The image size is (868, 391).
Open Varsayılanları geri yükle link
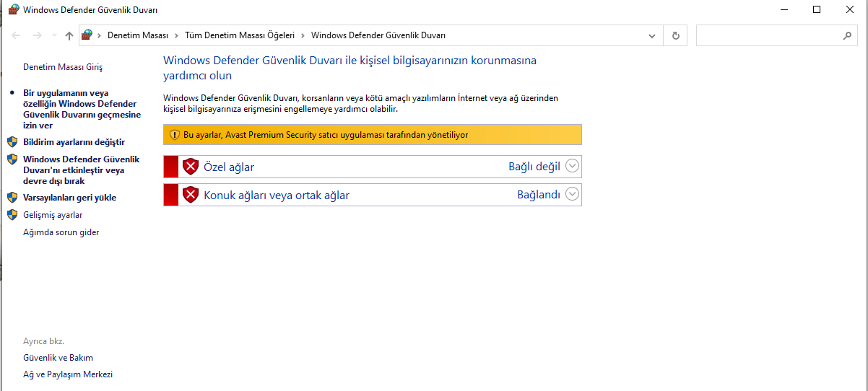(69, 198)
